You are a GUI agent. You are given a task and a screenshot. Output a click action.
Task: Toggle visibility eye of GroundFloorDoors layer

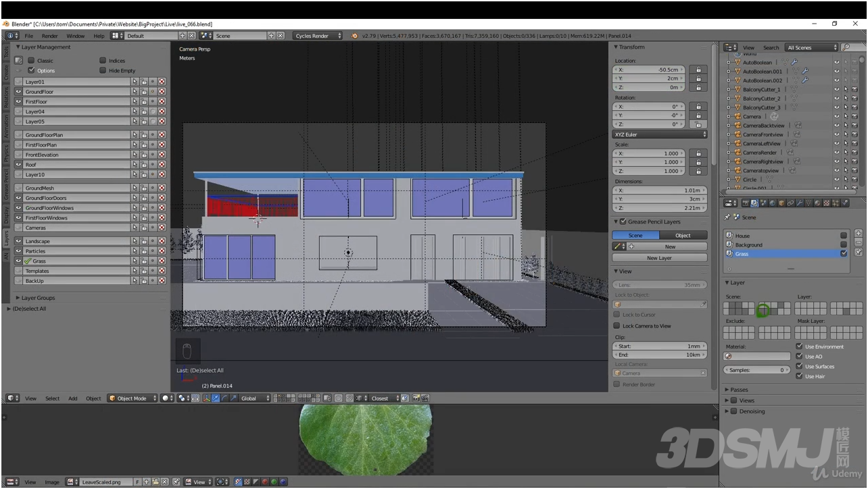[x=19, y=198]
